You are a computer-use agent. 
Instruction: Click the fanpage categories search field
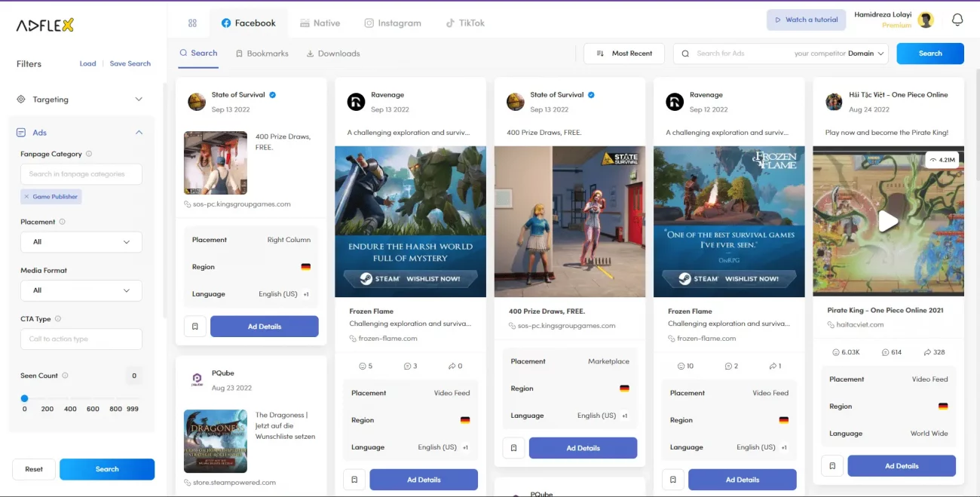click(81, 174)
